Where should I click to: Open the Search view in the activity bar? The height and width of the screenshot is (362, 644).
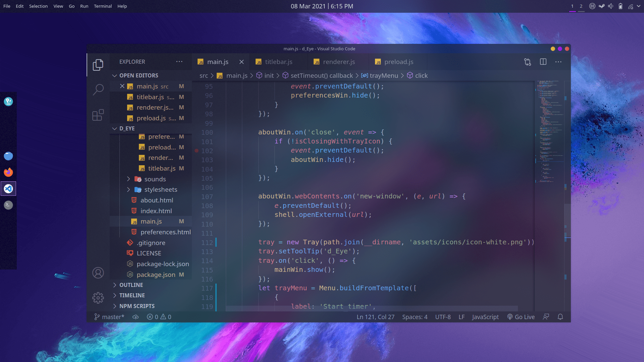98,89
